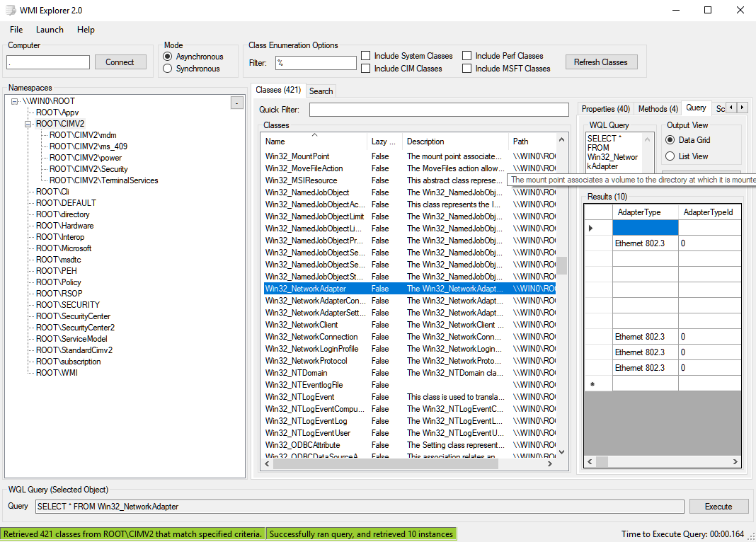Click results grid scroll-right arrow

735,461
